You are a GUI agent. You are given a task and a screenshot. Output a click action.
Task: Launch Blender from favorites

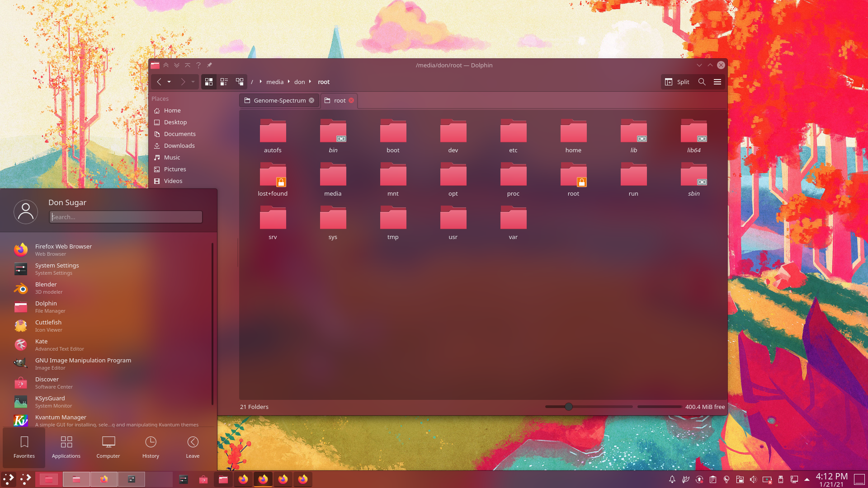pos(108,287)
